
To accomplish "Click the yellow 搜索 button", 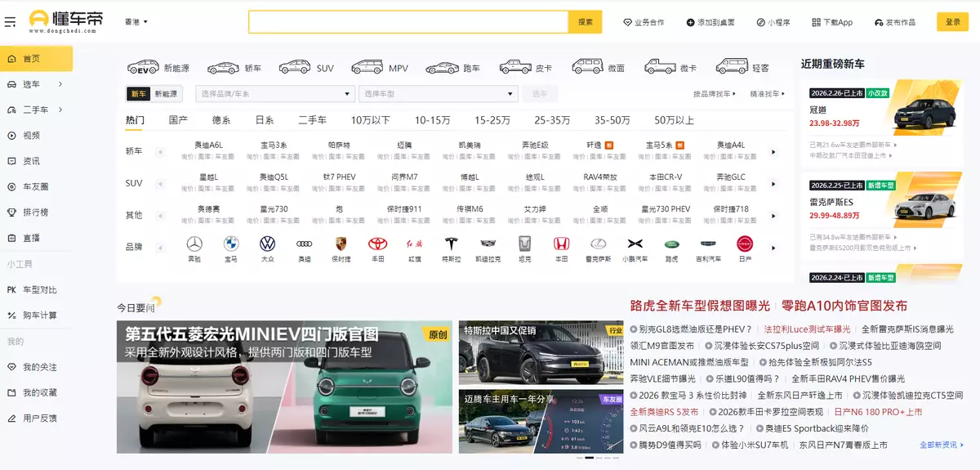I will (586, 22).
